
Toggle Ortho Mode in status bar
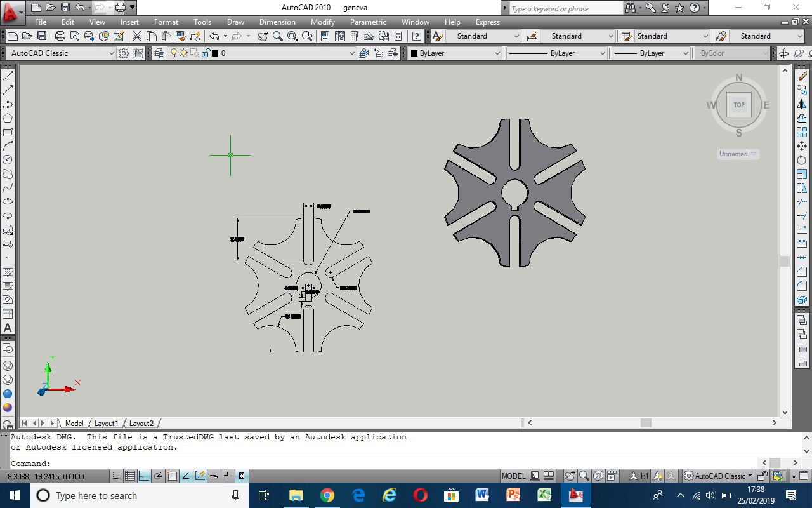tap(144, 476)
